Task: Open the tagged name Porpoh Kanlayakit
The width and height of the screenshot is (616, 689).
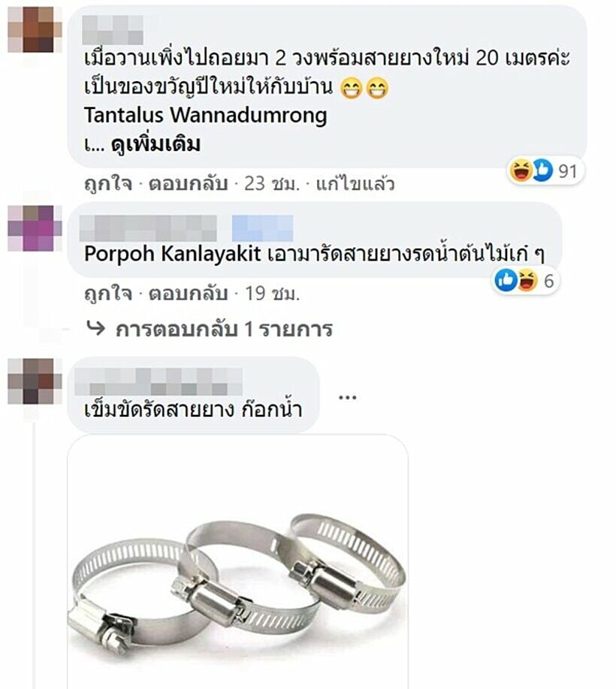Action: click(x=173, y=254)
